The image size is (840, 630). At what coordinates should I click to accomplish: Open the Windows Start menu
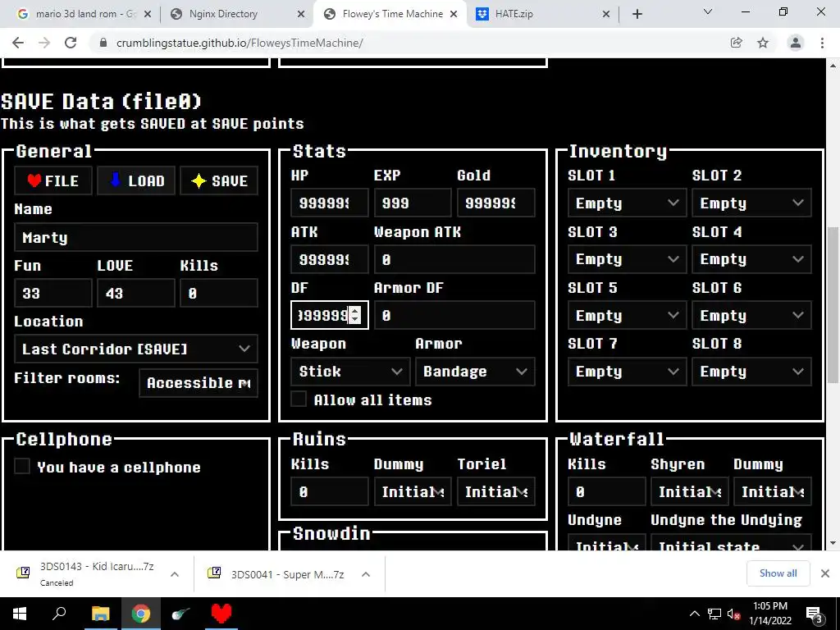click(20, 614)
